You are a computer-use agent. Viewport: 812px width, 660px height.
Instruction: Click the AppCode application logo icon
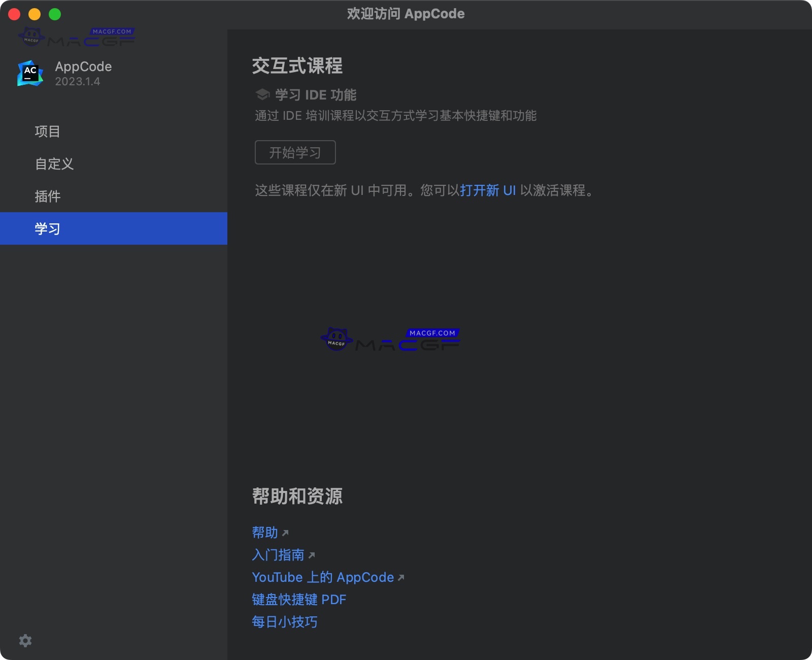[30, 73]
